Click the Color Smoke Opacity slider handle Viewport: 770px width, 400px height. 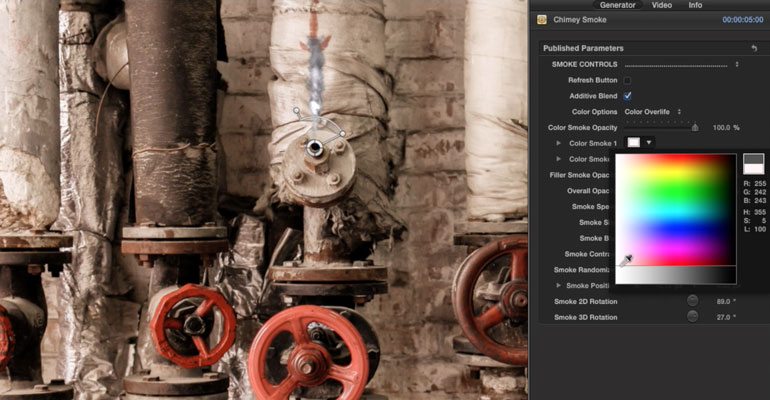click(x=695, y=128)
